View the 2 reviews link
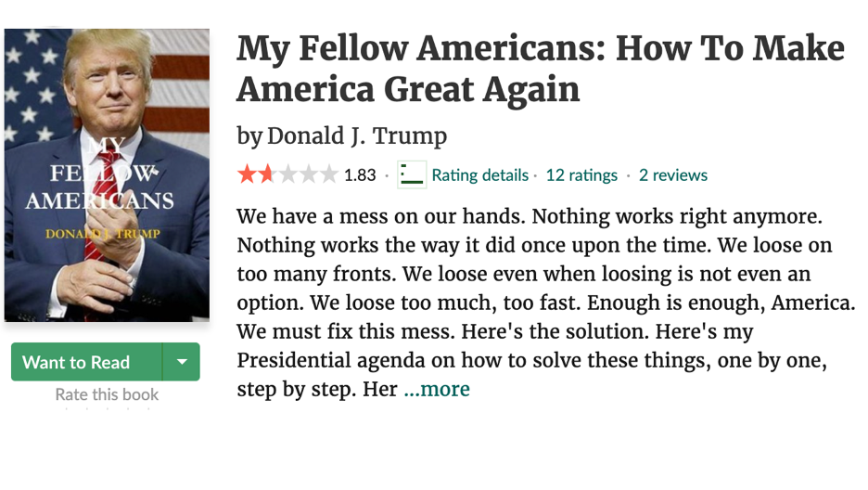Screen dimensions: 868x490 pyautogui.click(x=672, y=175)
